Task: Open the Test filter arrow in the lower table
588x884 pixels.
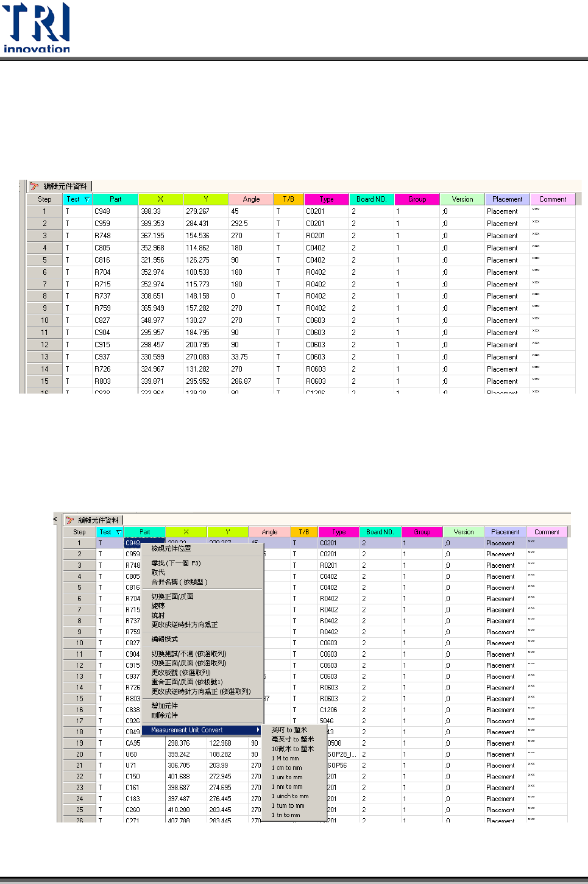Action: (119, 532)
